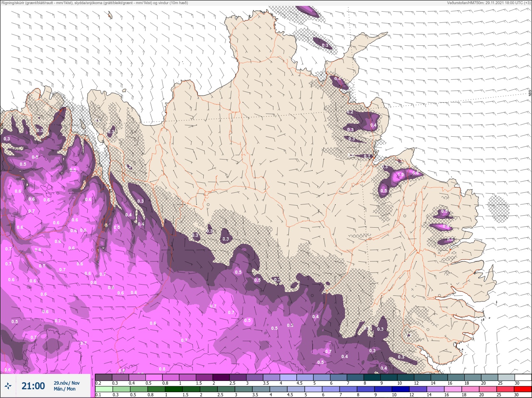Click the '0.2' label on the upper legend
The image size is (532, 398).
(x=98, y=383)
